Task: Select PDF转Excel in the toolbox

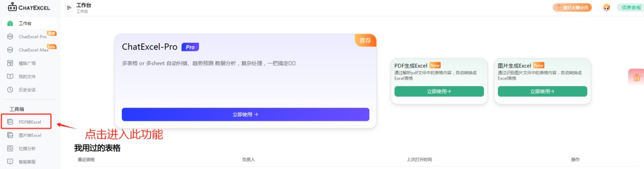Action: [x=26, y=122]
